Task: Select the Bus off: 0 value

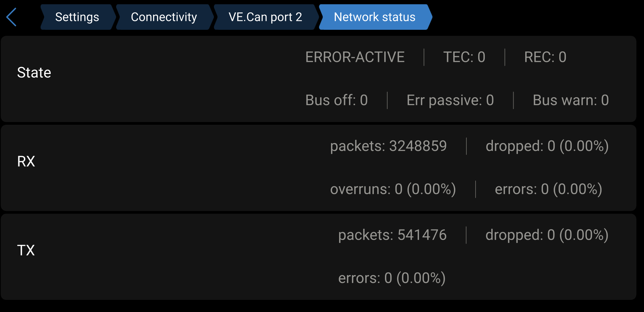Action: point(337,100)
